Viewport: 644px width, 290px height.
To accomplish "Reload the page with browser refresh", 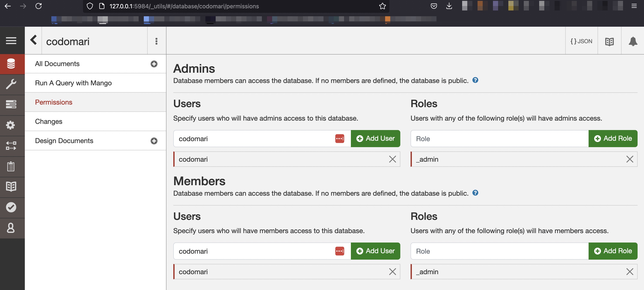I will pos(39,6).
